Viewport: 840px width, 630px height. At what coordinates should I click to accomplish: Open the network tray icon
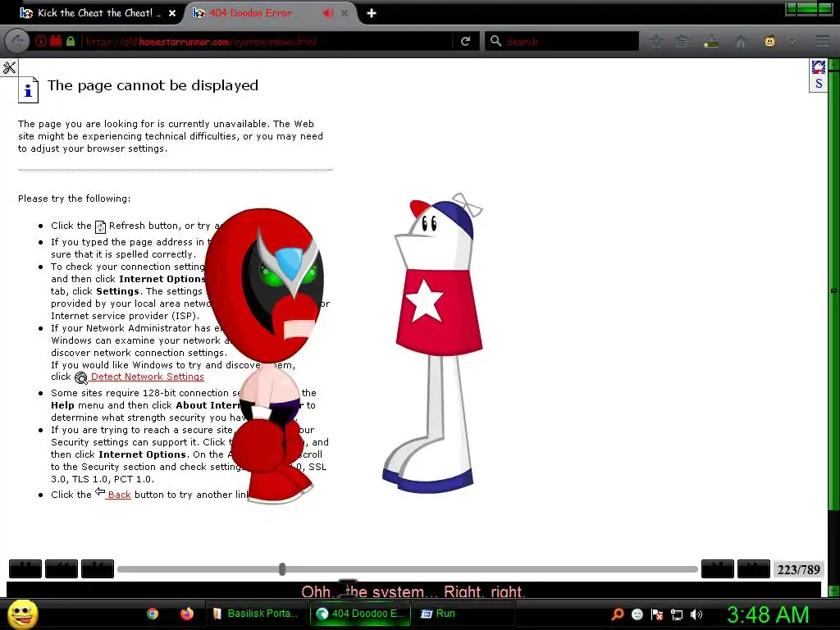click(677, 614)
